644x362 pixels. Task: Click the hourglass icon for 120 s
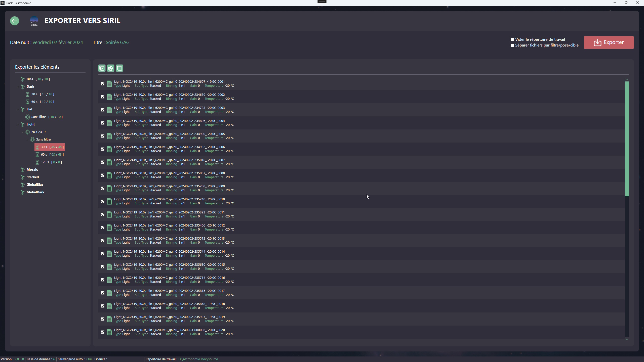37,162
